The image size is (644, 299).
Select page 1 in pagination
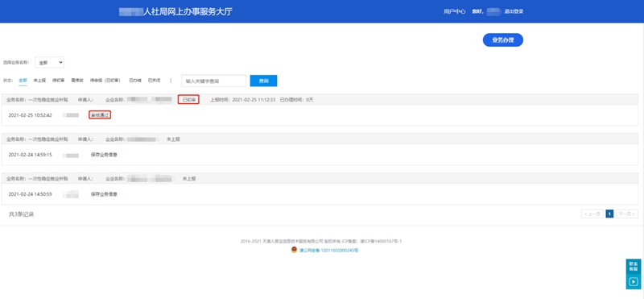(x=610, y=214)
